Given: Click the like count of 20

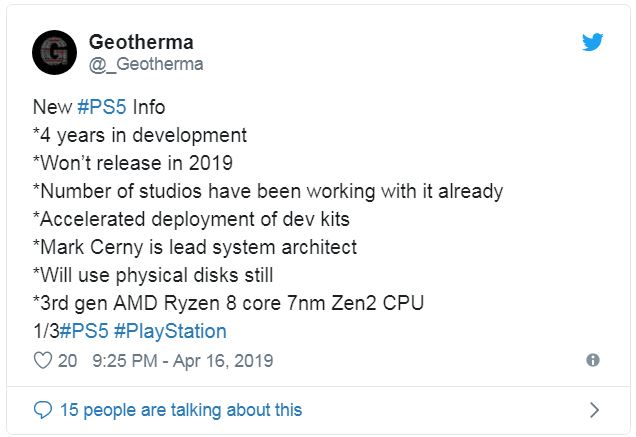Looking at the screenshot, I should pyautogui.click(x=67, y=360).
